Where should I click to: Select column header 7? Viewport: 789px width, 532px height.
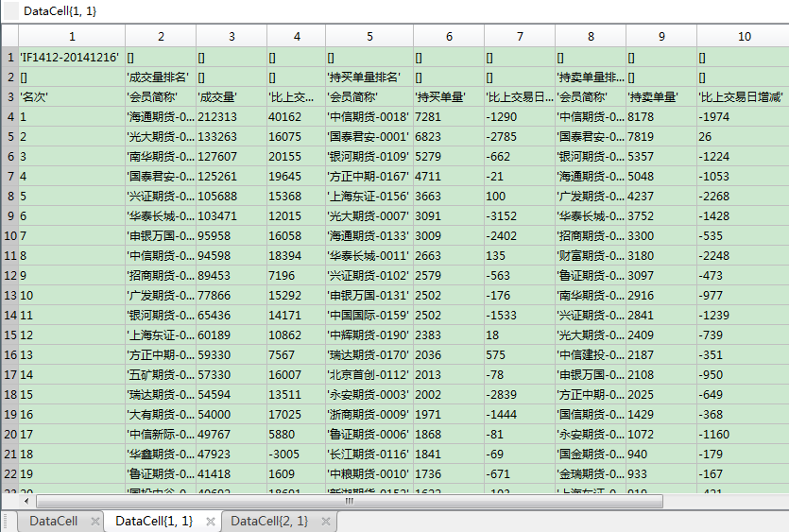click(520, 37)
